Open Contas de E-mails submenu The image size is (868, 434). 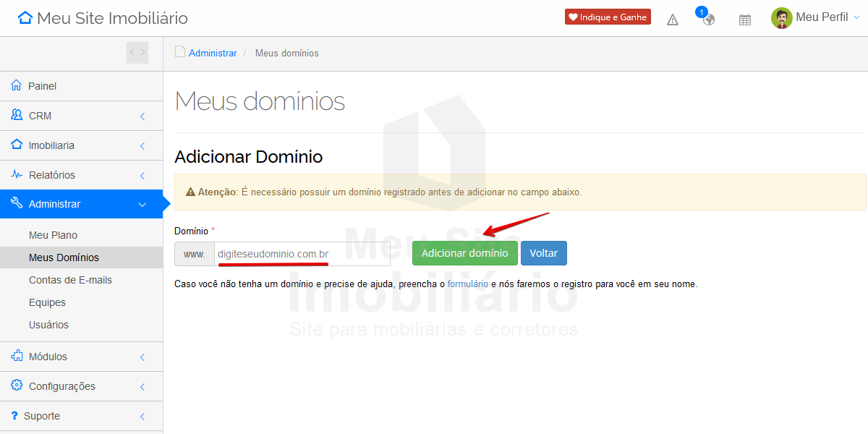click(70, 280)
